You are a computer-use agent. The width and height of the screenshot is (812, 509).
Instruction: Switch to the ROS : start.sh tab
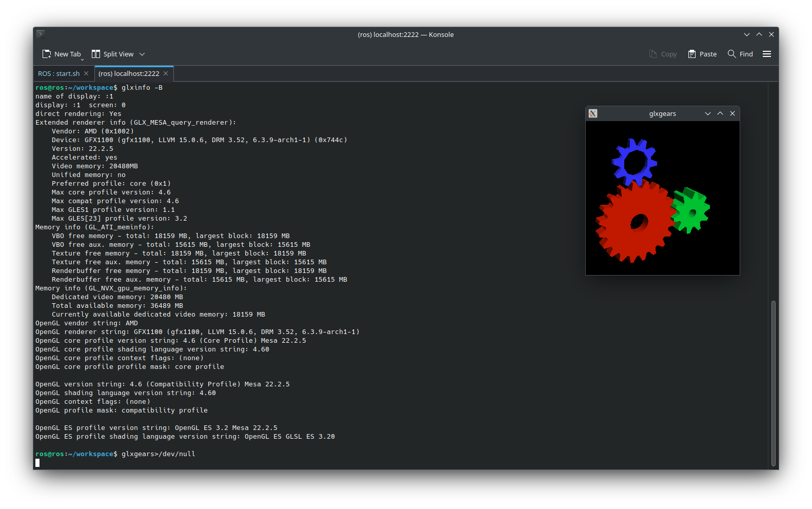[58, 73]
